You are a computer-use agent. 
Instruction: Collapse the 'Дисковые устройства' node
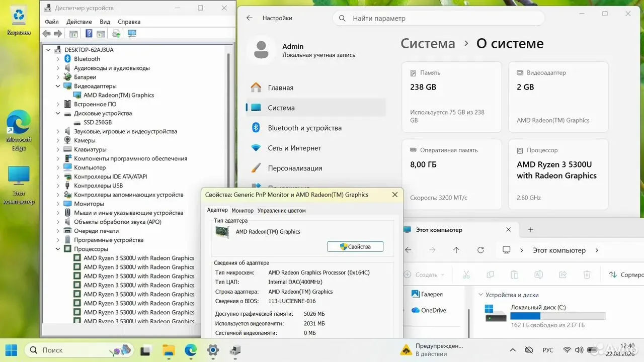58,113
